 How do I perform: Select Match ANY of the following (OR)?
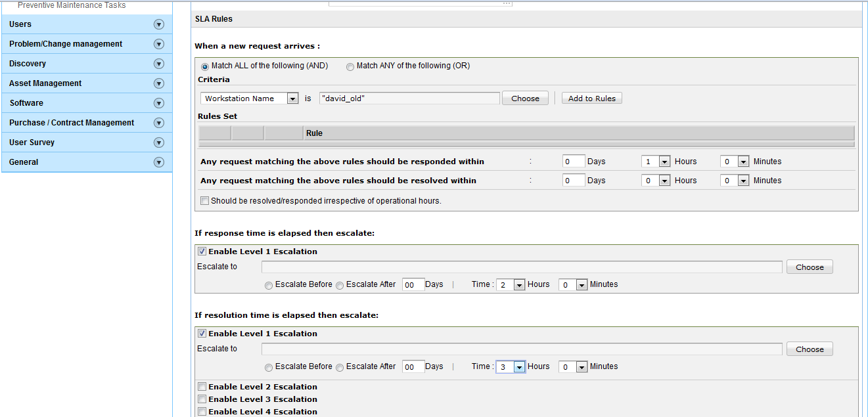coord(350,66)
